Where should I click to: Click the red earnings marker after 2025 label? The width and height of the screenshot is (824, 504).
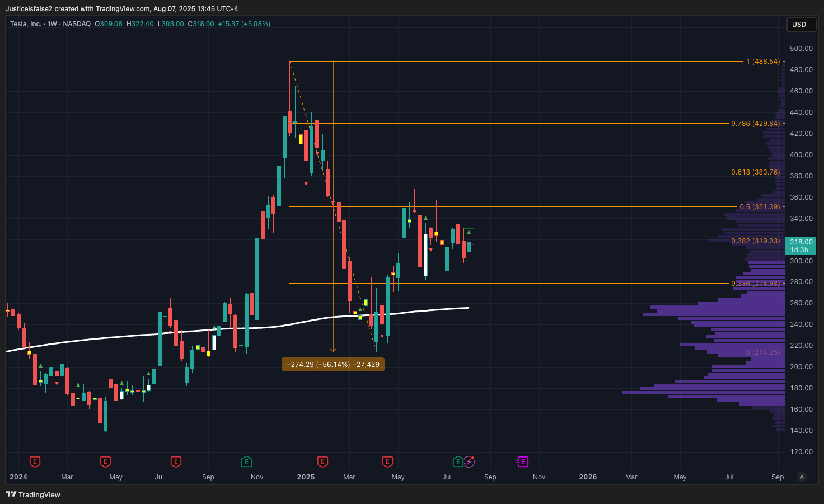322,461
